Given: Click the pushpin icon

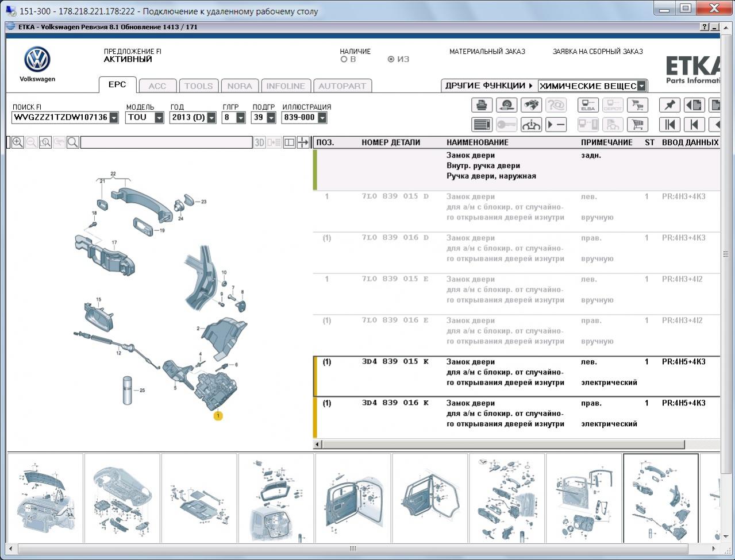Looking at the screenshot, I should [x=669, y=105].
